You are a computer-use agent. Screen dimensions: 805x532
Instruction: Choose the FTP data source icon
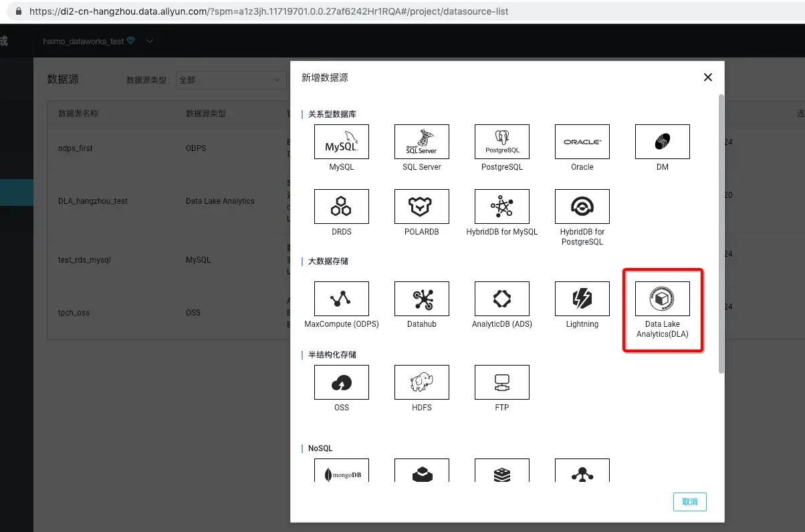(x=502, y=382)
